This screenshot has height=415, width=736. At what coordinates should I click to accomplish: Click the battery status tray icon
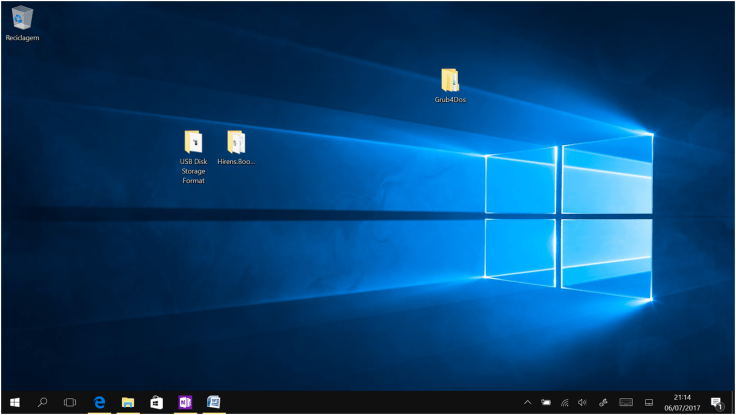tap(546, 403)
